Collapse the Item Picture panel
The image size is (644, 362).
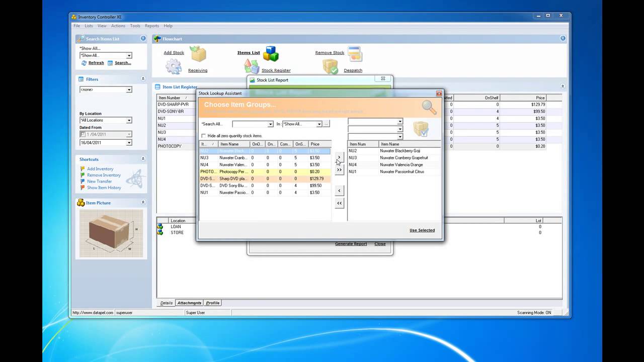click(x=143, y=202)
